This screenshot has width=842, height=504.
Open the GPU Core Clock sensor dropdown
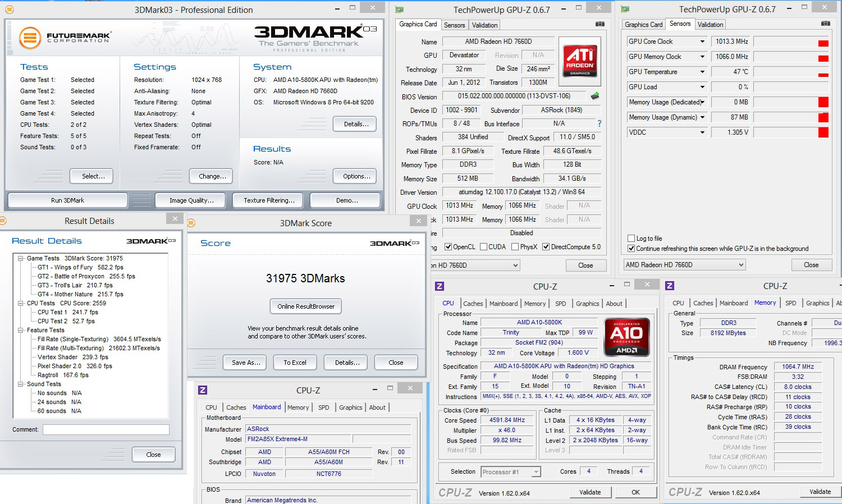click(702, 42)
